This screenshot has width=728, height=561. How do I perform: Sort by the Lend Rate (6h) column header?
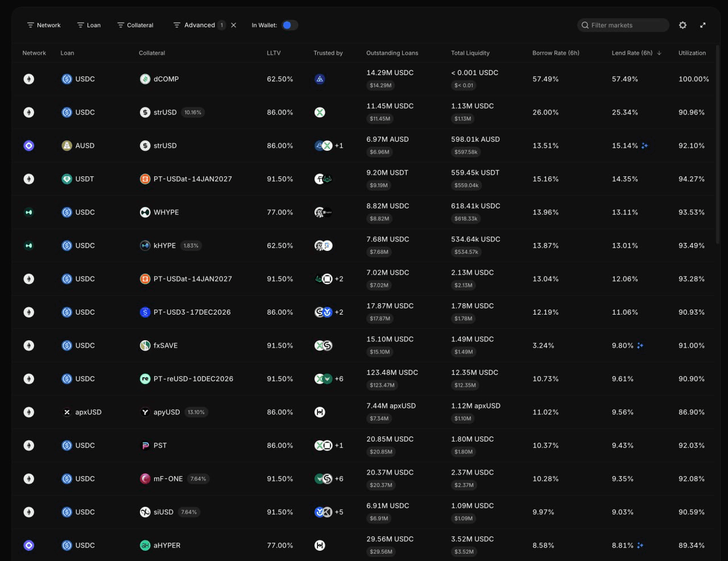pyautogui.click(x=636, y=53)
